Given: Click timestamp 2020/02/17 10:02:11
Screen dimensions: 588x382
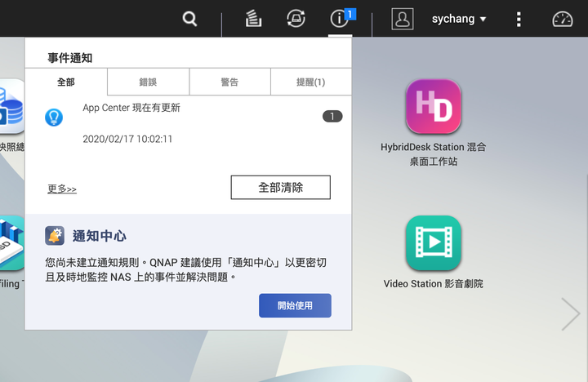Looking at the screenshot, I should [x=127, y=139].
